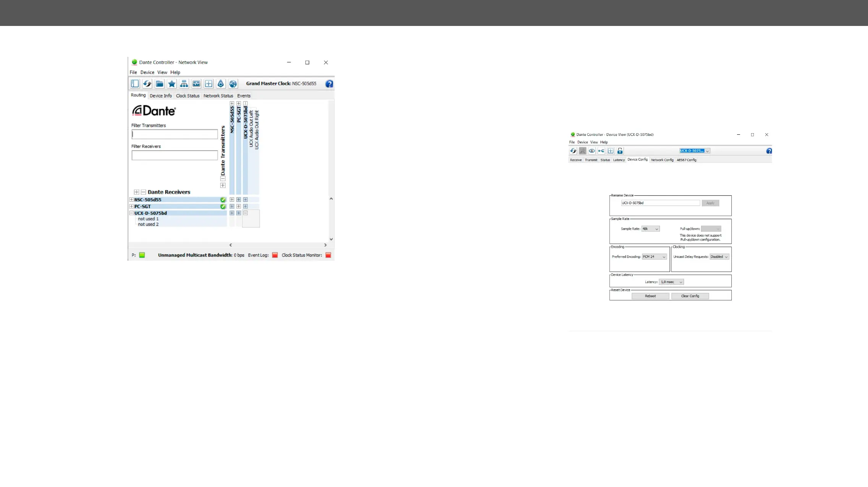This screenshot has width=868, height=487.
Task: Open the AES67 Config tab
Action: [x=687, y=160]
